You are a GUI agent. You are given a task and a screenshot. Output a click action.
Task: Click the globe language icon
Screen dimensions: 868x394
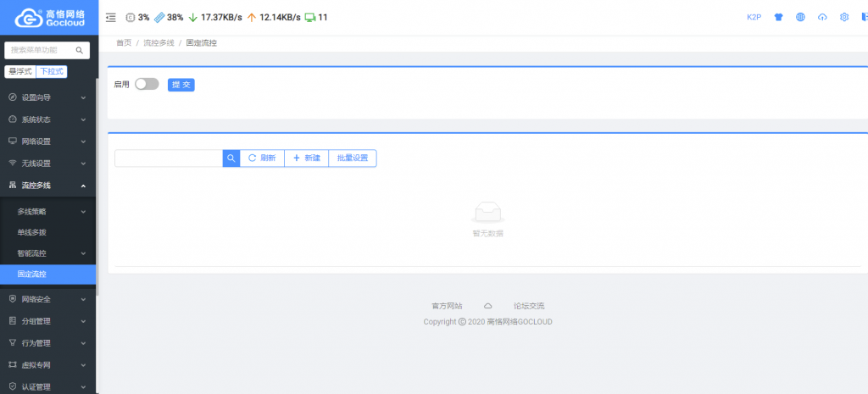click(800, 17)
